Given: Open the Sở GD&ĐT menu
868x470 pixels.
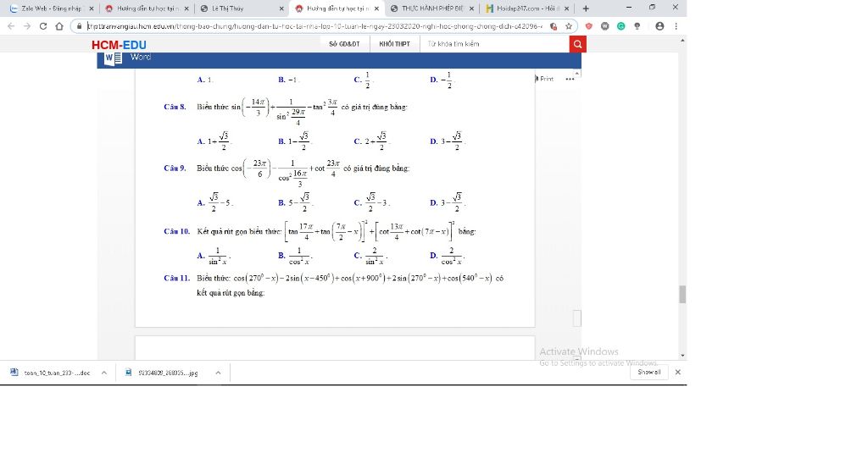Looking at the screenshot, I should (344, 44).
